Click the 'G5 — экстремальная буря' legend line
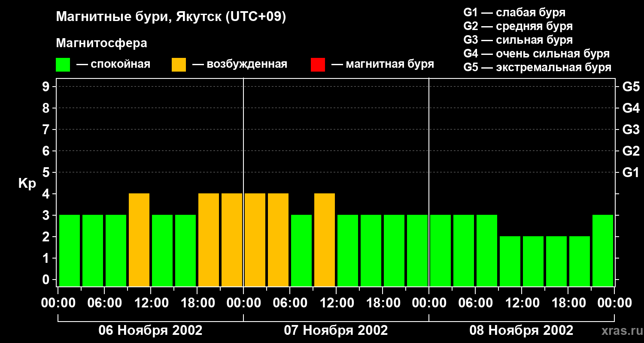Viewport: 644px width, 343px height. [537, 67]
